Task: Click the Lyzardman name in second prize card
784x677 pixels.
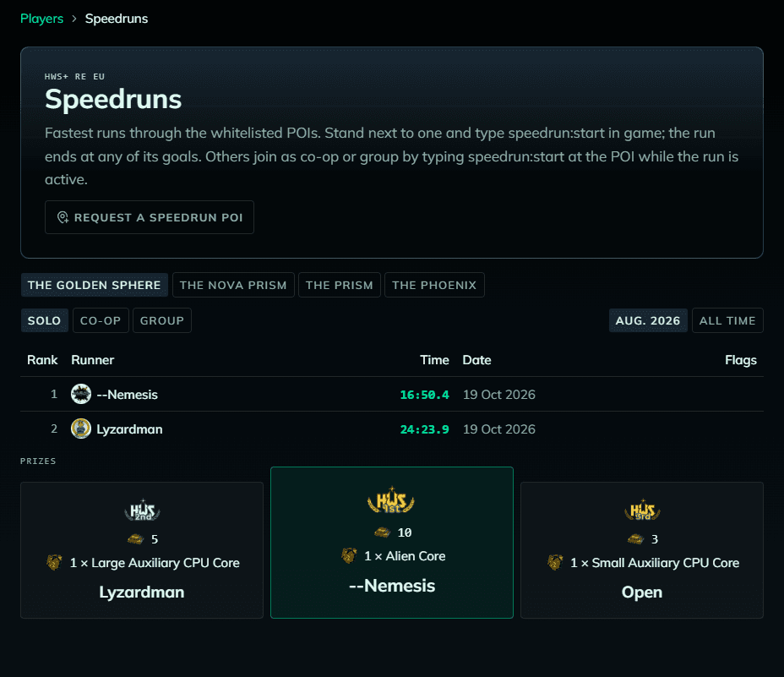Action: [x=141, y=592]
